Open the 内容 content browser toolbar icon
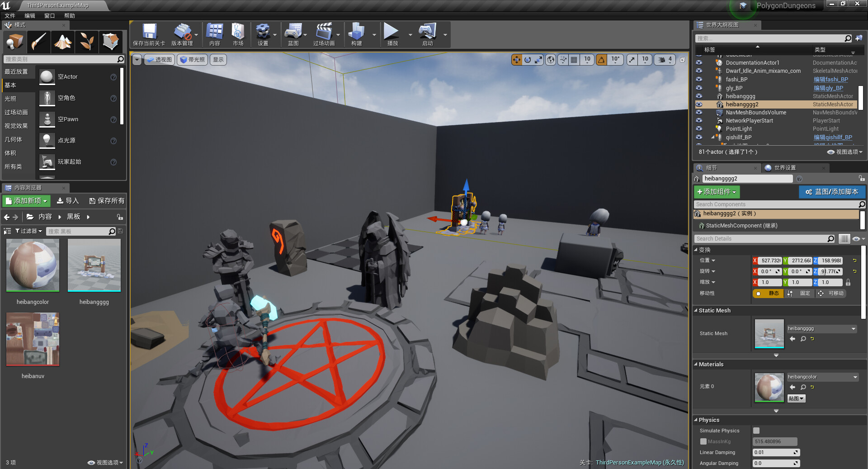 (x=215, y=34)
